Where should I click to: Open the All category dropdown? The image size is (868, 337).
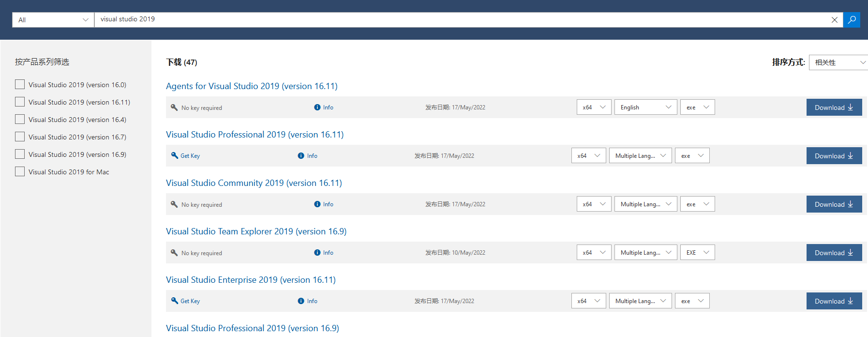click(x=53, y=20)
